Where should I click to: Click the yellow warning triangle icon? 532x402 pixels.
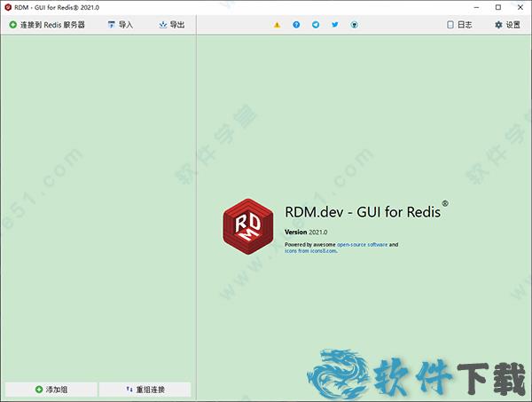point(277,25)
